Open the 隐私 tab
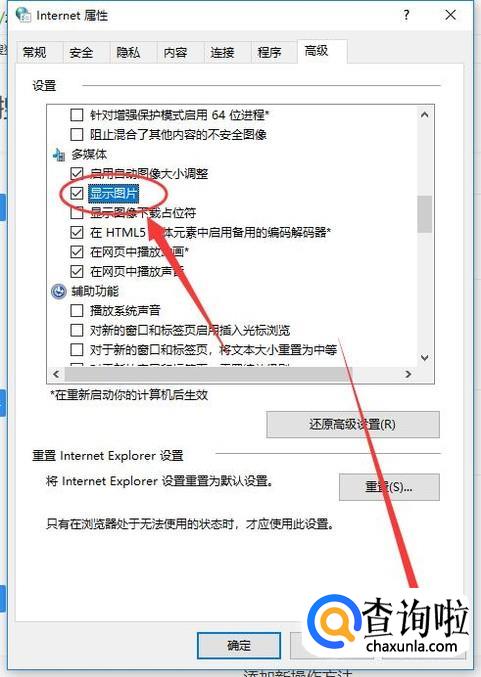The image size is (481, 677). pyautogui.click(x=128, y=53)
